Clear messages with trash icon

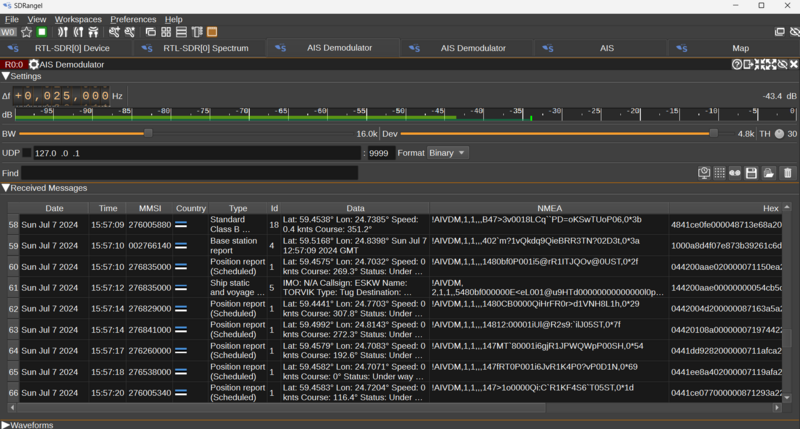[788, 173]
